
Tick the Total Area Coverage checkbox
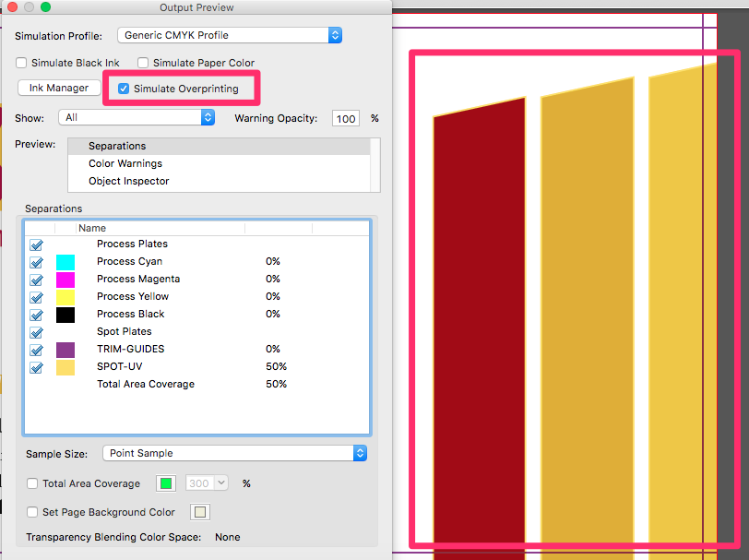(x=33, y=483)
